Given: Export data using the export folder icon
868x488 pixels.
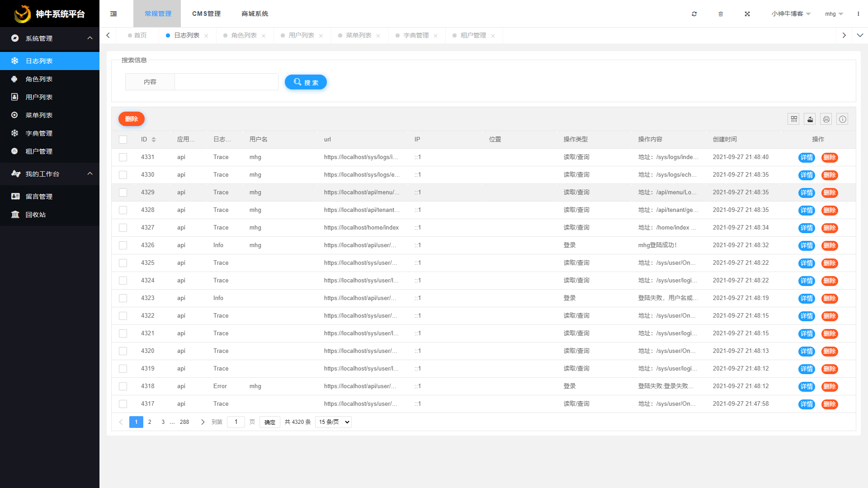Looking at the screenshot, I should tap(810, 119).
